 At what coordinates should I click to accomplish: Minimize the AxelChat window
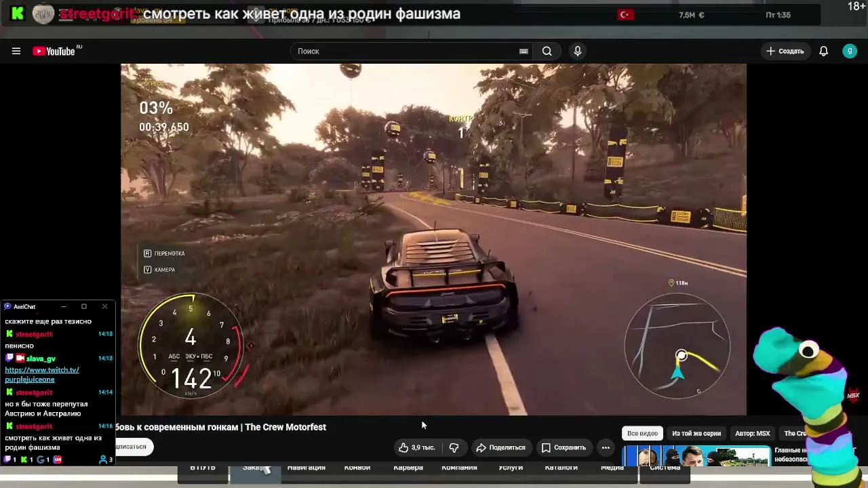pyautogui.click(x=63, y=306)
